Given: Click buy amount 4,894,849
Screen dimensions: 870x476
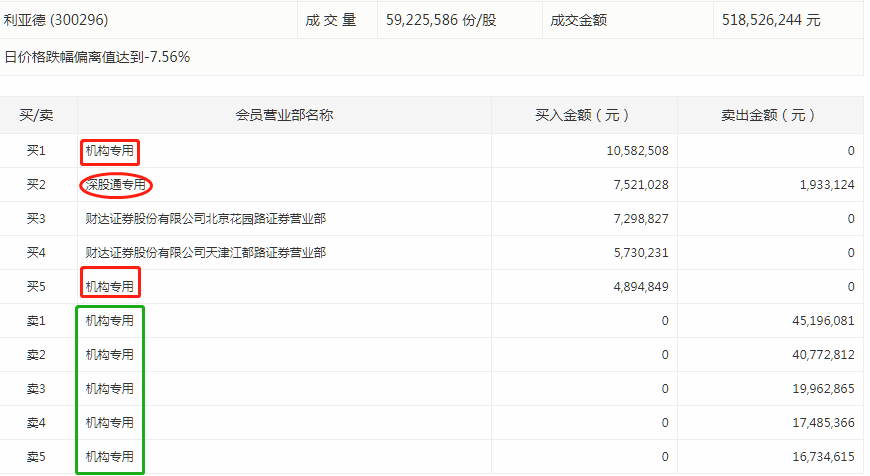Looking at the screenshot, I should click(x=641, y=287).
